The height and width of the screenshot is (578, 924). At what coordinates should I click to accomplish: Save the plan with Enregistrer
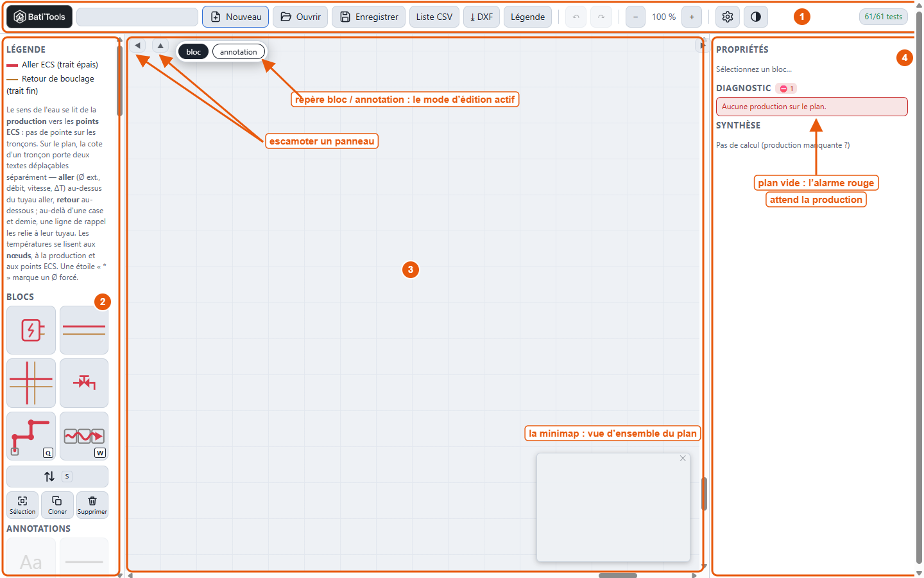pos(369,17)
